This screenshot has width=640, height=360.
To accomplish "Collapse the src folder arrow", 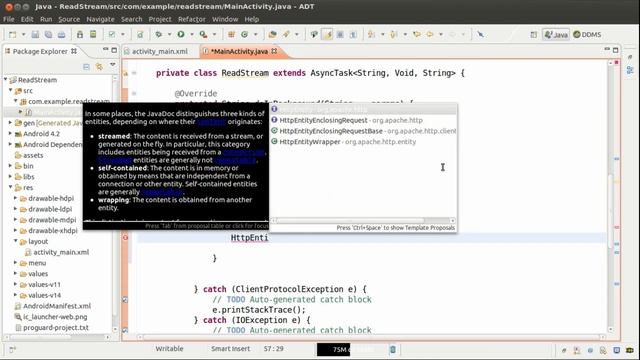I will click(x=11, y=91).
